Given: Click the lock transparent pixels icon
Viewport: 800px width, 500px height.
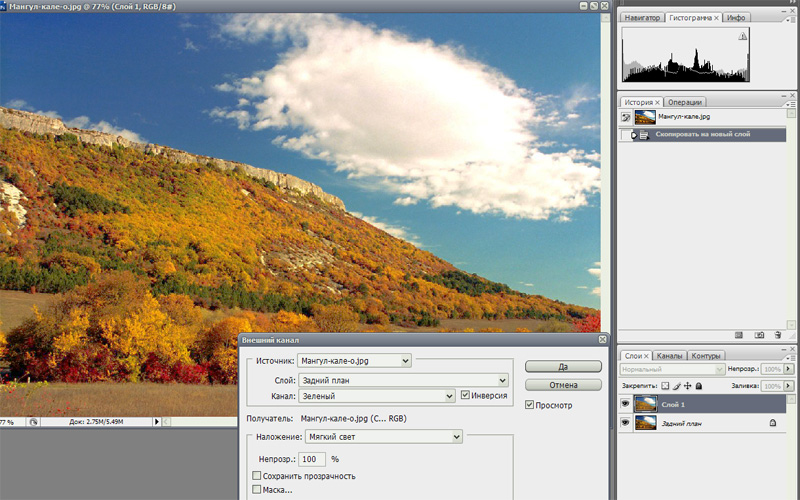Looking at the screenshot, I should pyautogui.click(x=666, y=385).
